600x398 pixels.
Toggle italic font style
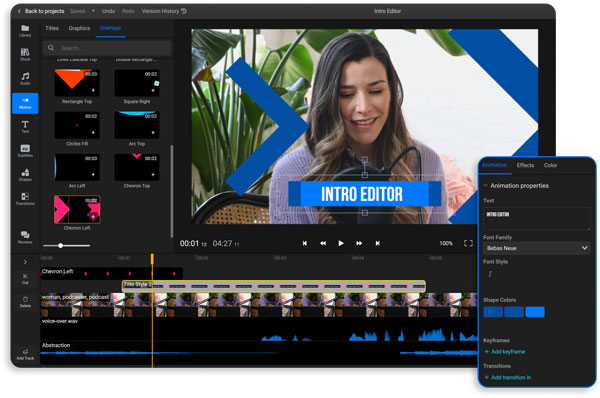point(490,274)
